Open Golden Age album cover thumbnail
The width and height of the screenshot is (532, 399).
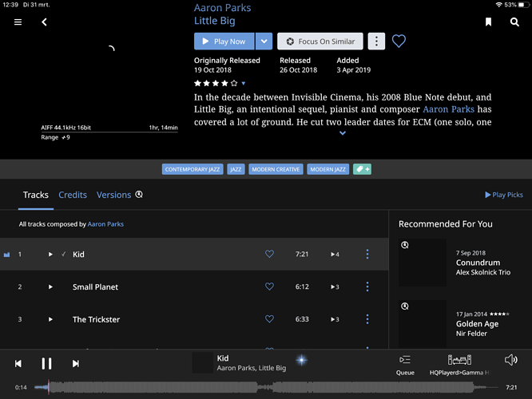click(423, 324)
